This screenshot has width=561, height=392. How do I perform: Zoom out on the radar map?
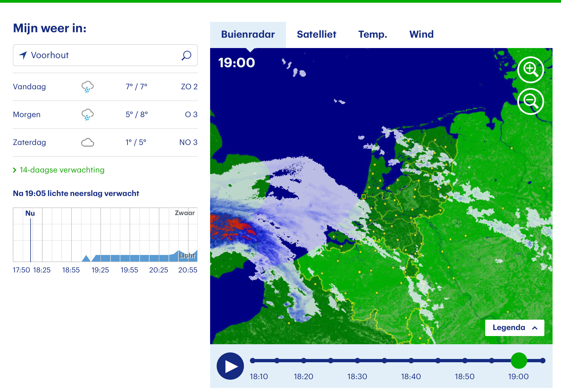click(530, 101)
